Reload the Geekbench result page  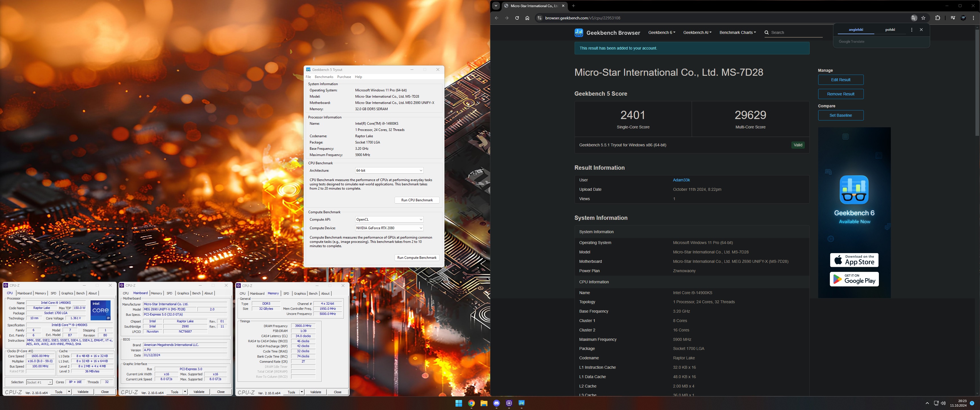tap(517, 18)
